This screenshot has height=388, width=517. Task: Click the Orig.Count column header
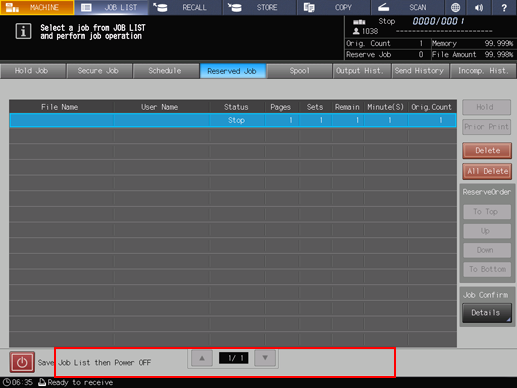coord(432,107)
